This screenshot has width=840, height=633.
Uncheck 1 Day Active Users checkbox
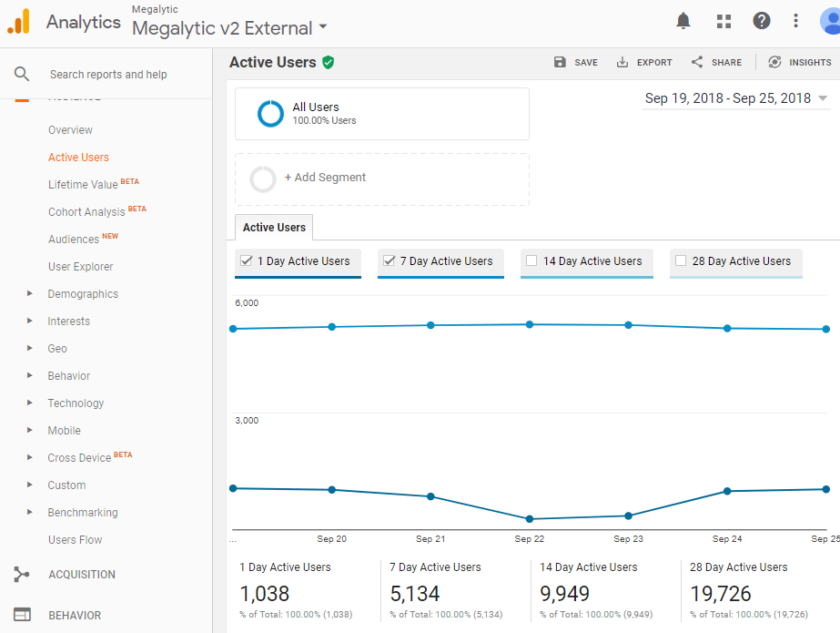click(x=246, y=260)
